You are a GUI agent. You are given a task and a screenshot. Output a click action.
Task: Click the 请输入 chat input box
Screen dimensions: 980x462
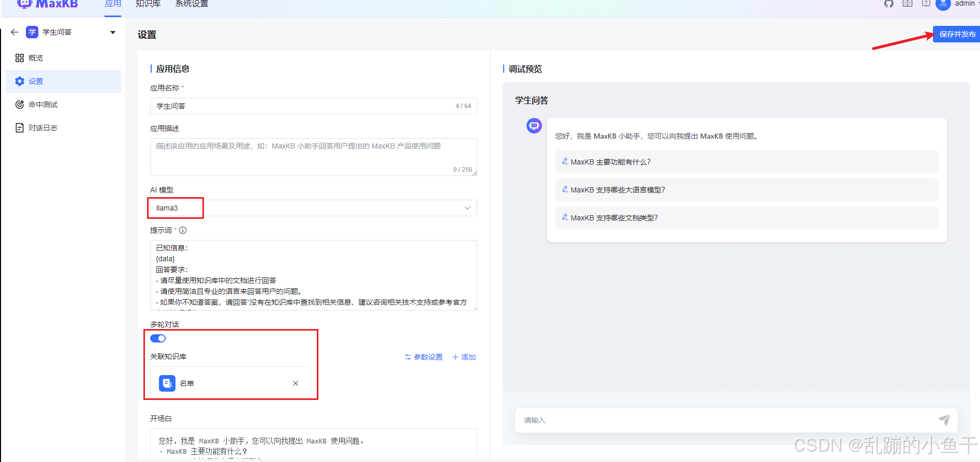736,420
